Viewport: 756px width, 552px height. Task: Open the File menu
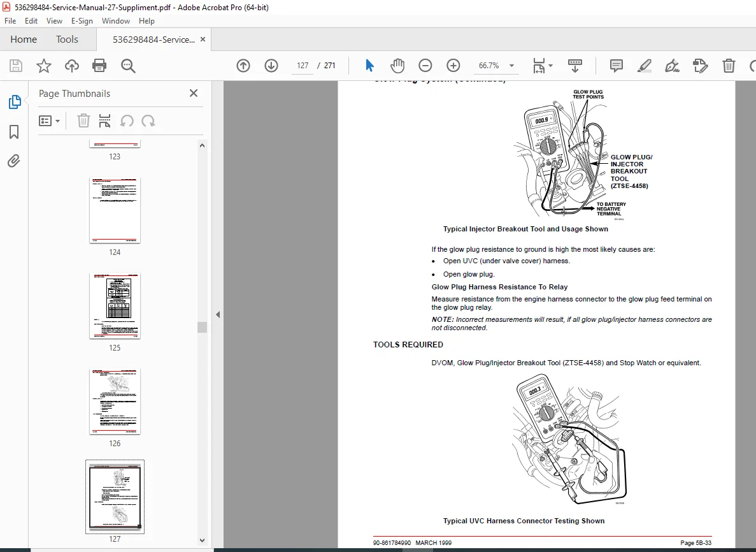10,21
